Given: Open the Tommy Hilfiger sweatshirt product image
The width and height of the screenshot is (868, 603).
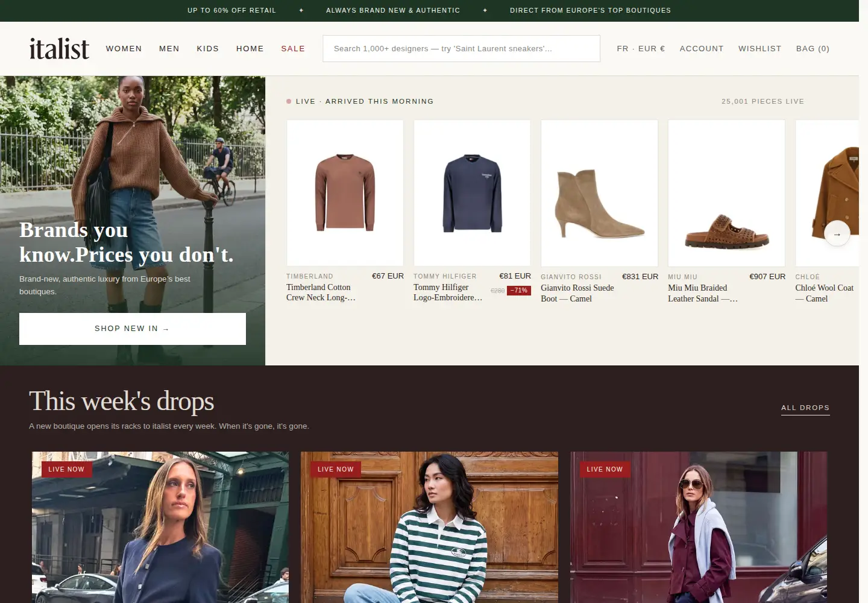Looking at the screenshot, I should click(x=472, y=193).
